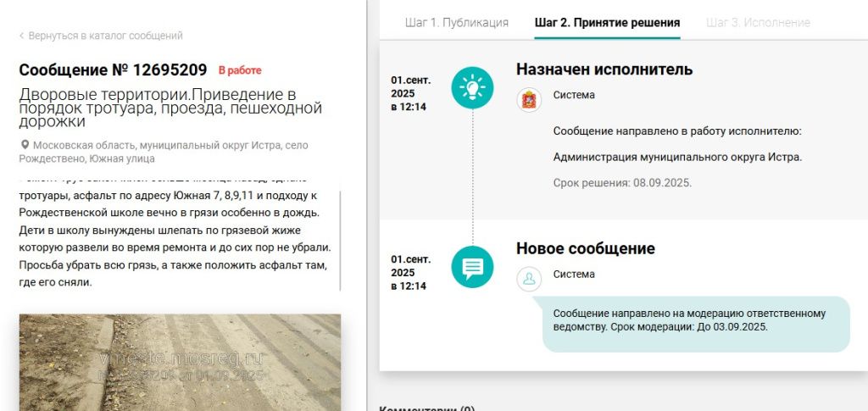
Task: Select the Шаг 2. Принятие решения tab
Action: click(x=607, y=22)
